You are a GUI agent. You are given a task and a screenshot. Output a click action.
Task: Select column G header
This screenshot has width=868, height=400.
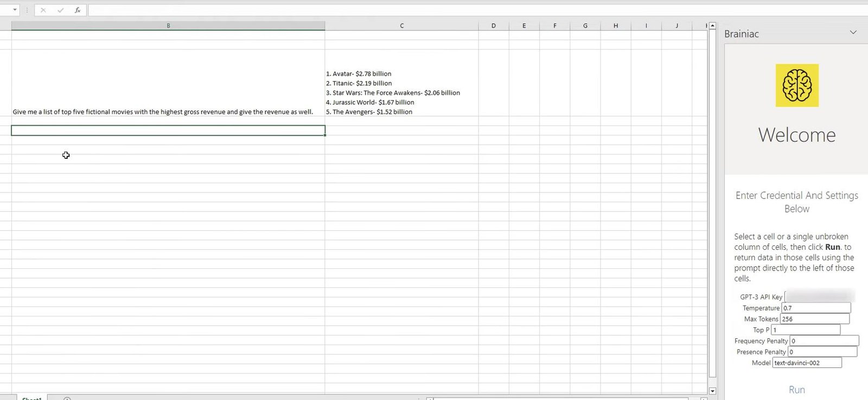(x=585, y=25)
